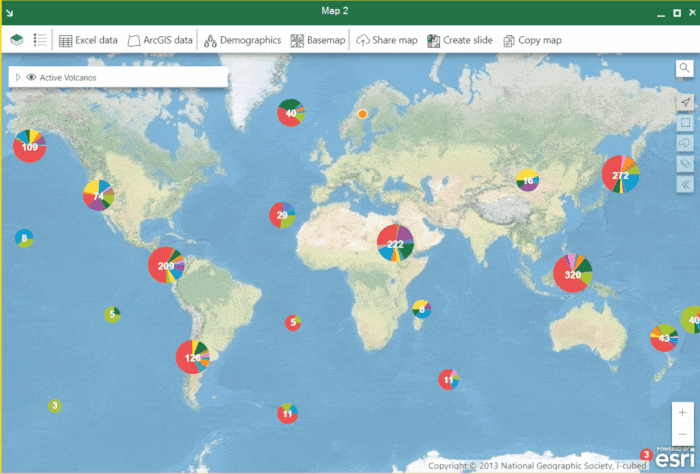
Task: Click the 272 cluster near Japan
Action: point(620,174)
